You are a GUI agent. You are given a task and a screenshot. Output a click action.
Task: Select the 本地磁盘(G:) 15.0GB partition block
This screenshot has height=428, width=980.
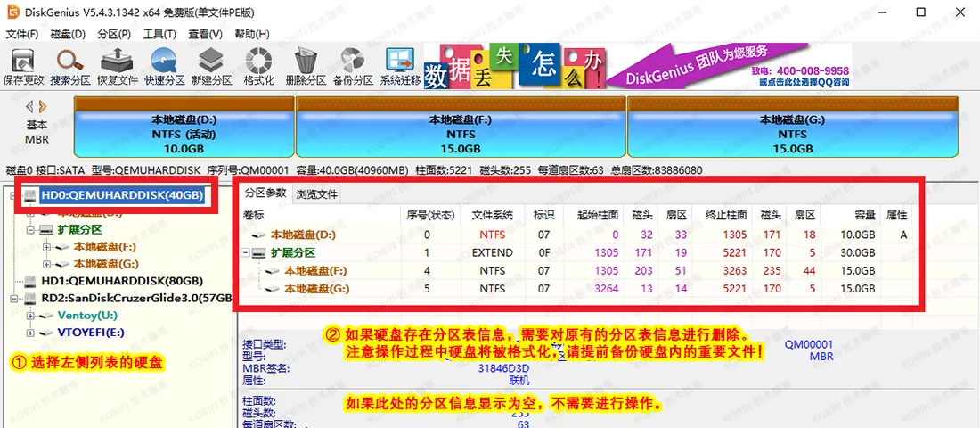pos(793,127)
